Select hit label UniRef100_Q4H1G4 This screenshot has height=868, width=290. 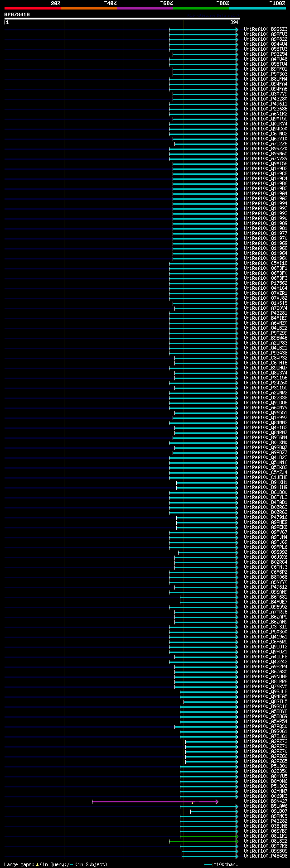(x=266, y=288)
